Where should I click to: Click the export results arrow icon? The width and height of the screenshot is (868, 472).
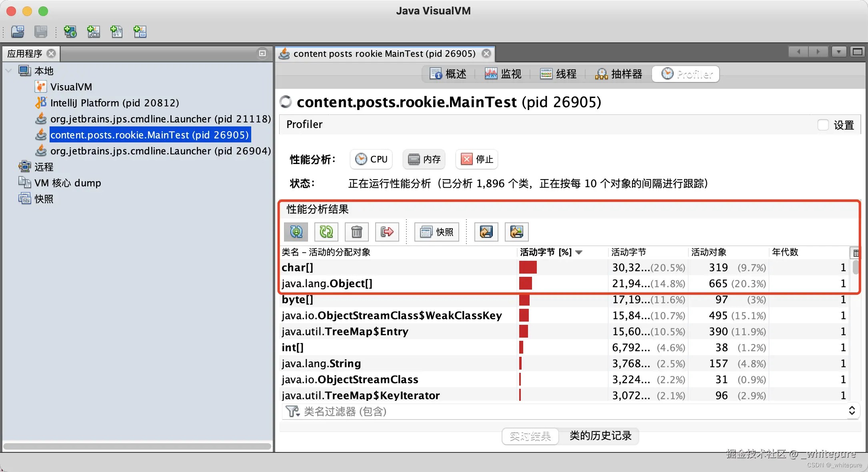(387, 232)
